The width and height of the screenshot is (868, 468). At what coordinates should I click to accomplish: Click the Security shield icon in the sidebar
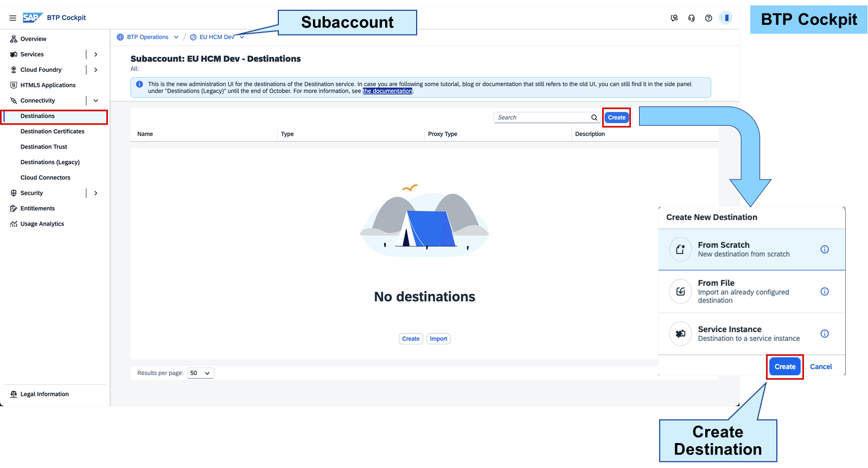click(14, 193)
